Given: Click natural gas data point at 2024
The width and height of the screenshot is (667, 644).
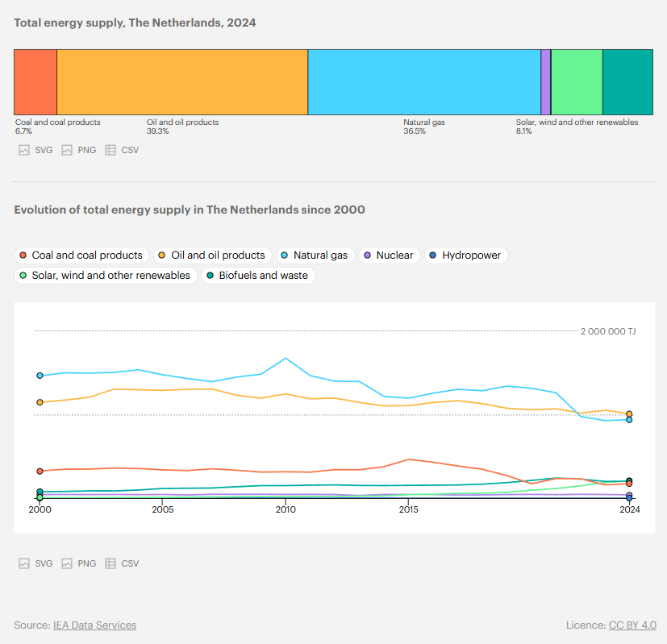Looking at the screenshot, I should 629,420.
